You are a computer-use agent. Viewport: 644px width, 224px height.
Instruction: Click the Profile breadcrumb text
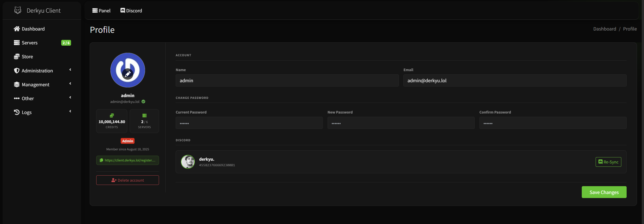(x=630, y=29)
